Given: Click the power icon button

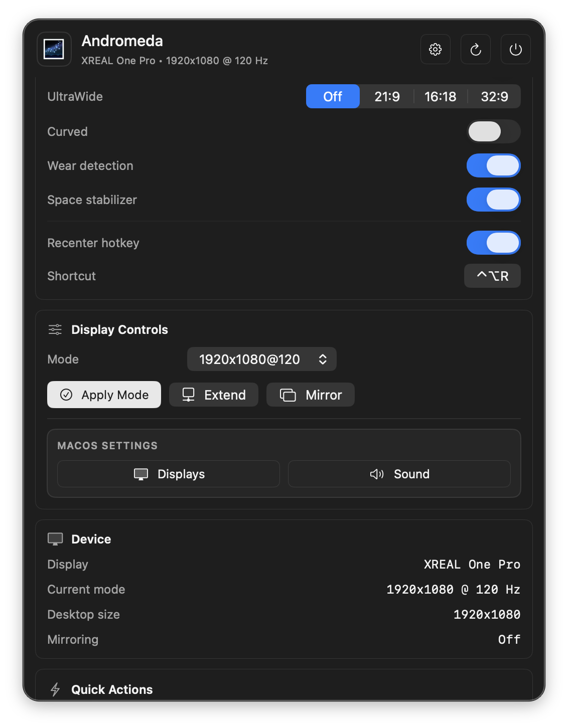Looking at the screenshot, I should (516, 49).
